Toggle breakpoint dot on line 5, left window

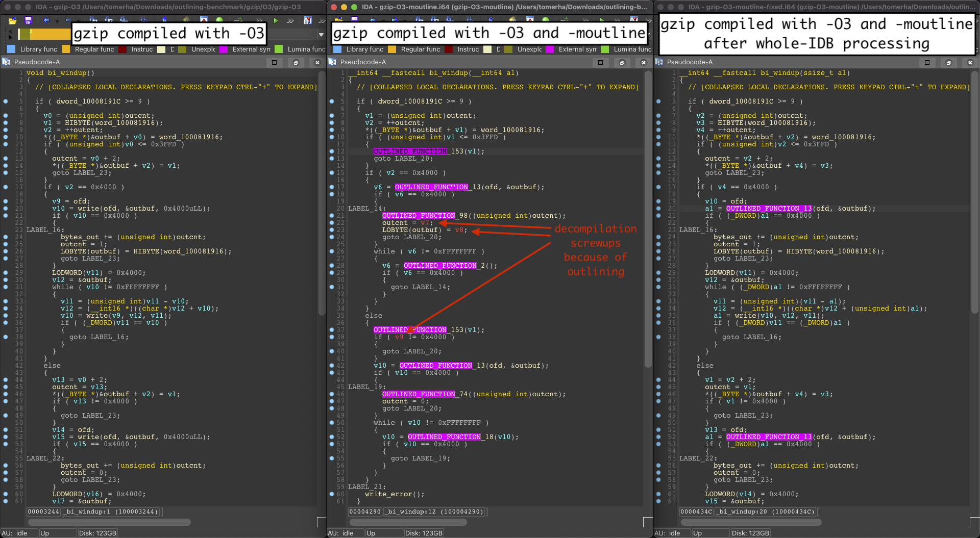point(6,101)
